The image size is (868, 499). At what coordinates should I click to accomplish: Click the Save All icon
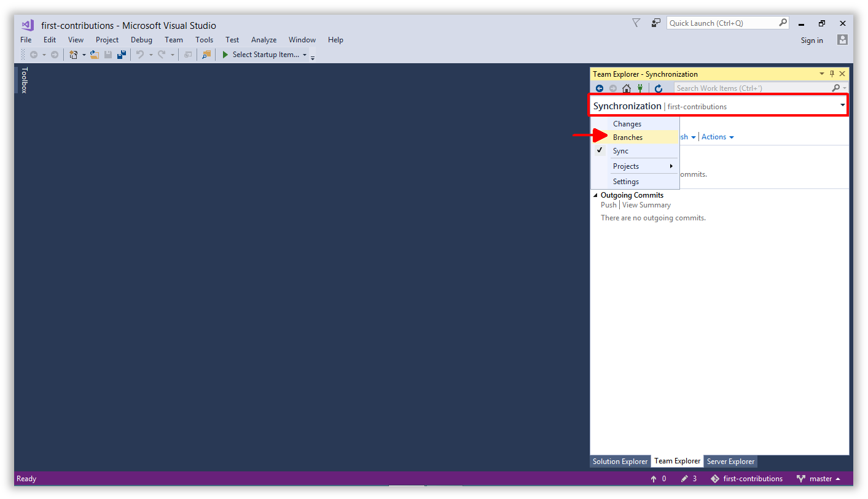122,55
